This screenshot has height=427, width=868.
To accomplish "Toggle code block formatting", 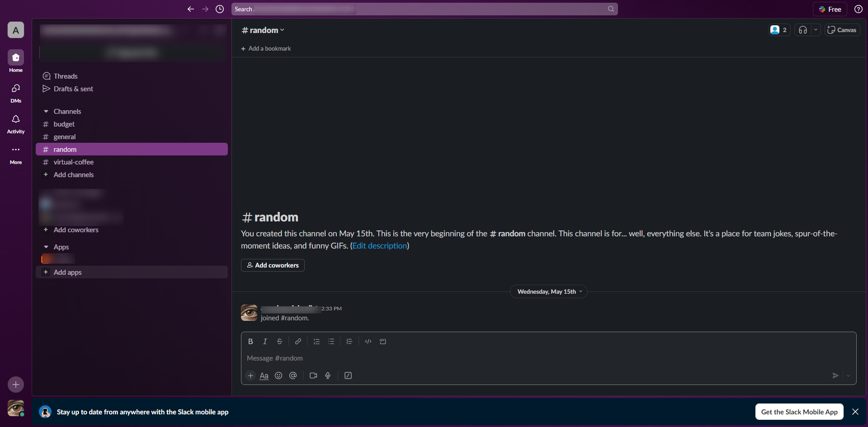I will pos(382,342).
